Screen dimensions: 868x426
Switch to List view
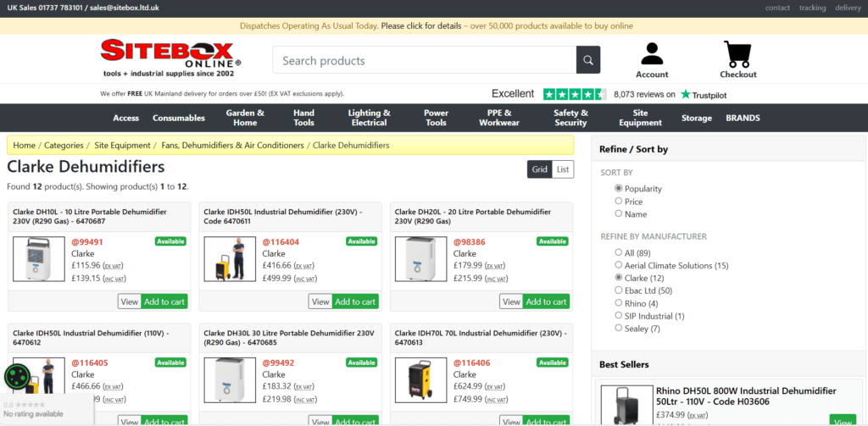[x=563, y=169]
